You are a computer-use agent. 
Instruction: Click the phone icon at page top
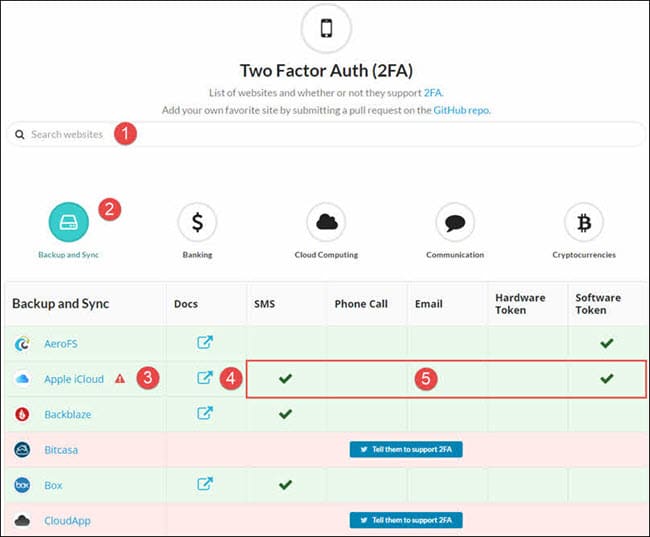pos(326,28)
